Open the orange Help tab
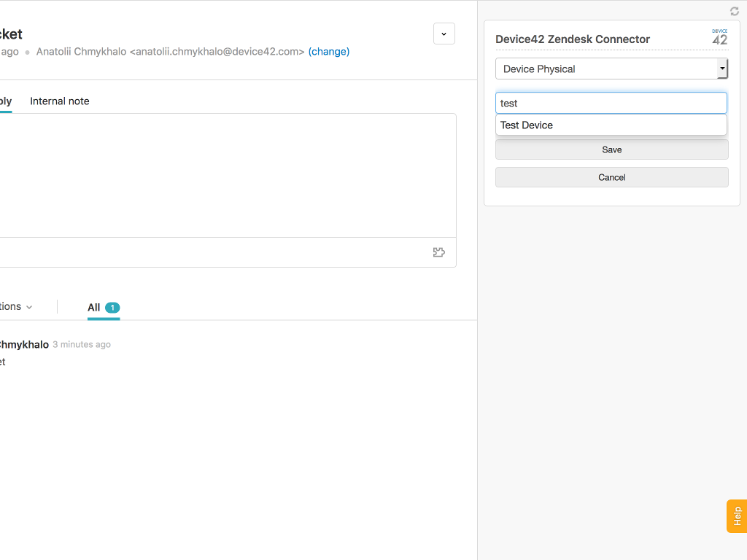Viewport: 747px width, 560px height. coord(736,516)
